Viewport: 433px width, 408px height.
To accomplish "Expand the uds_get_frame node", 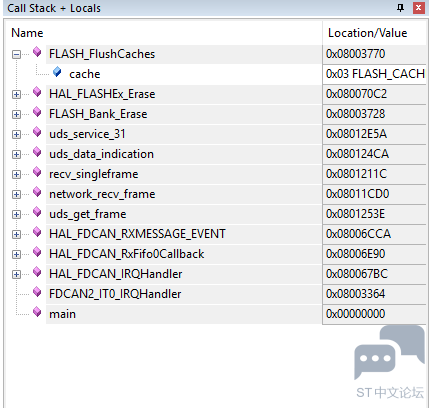I will point(16,214).
